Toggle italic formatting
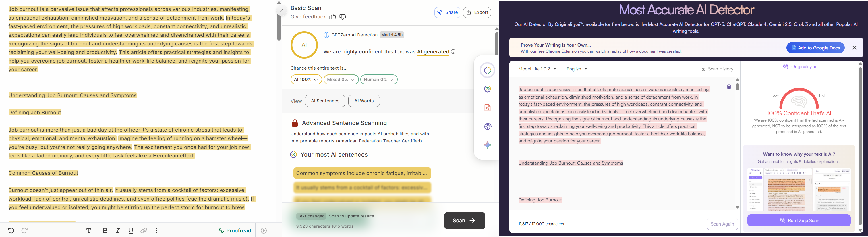Viewport: 868px width, 237px height. pos(118,231)
